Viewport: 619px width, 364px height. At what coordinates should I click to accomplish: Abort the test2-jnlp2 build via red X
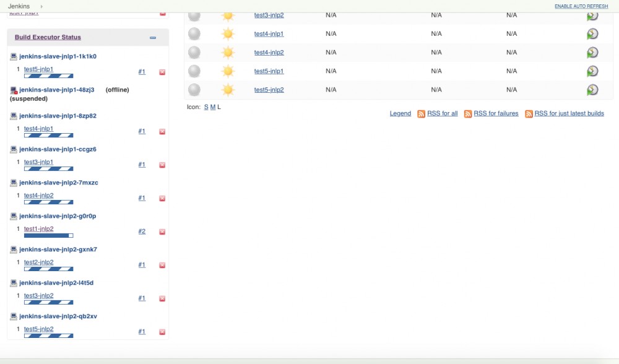pyautogui.click(x=162, y=266)
